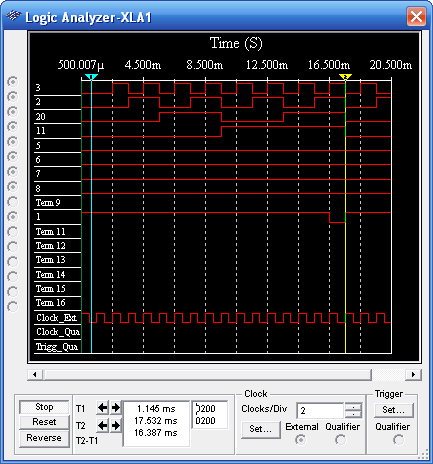Viewport: 433px width, 464px height.
Task: Enable the Term 14 channel radio button
Action: pyautogui.click(x=13, y=277)
